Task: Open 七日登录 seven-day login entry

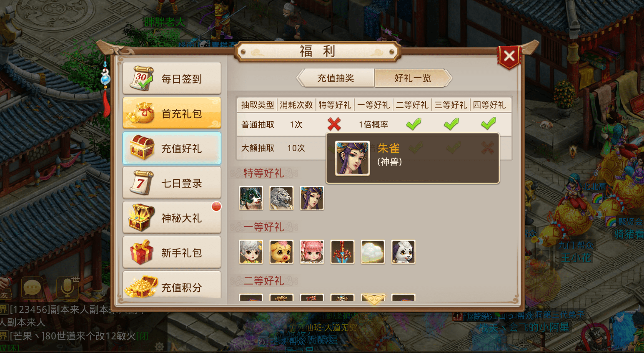Action: pos(172,183)
